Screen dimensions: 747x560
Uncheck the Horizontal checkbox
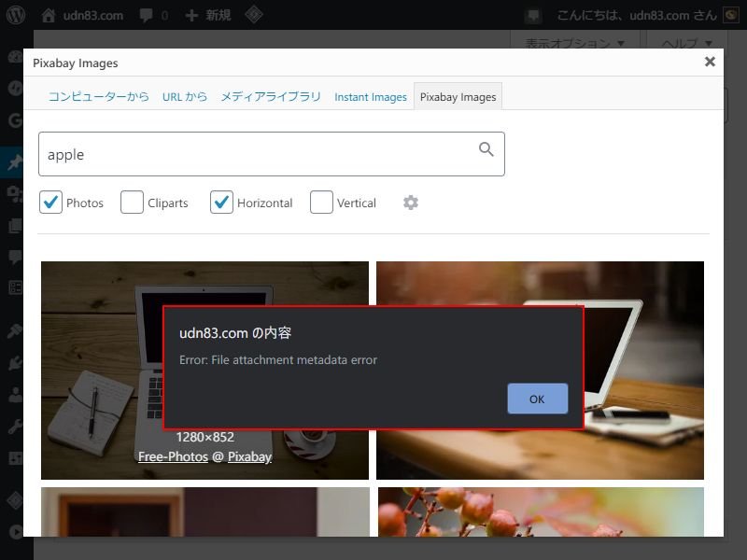[x=221, y=203]
